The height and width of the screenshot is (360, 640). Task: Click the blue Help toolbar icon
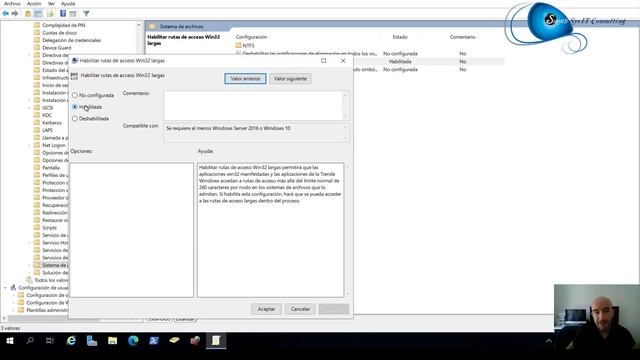point(63,13)
